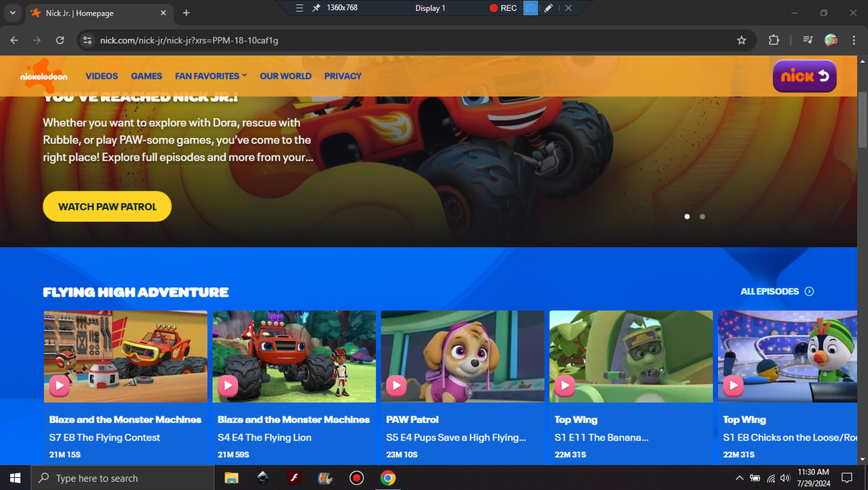
Task: Click S7 E8 The Flying Contest title
Action: click(104, 438)
